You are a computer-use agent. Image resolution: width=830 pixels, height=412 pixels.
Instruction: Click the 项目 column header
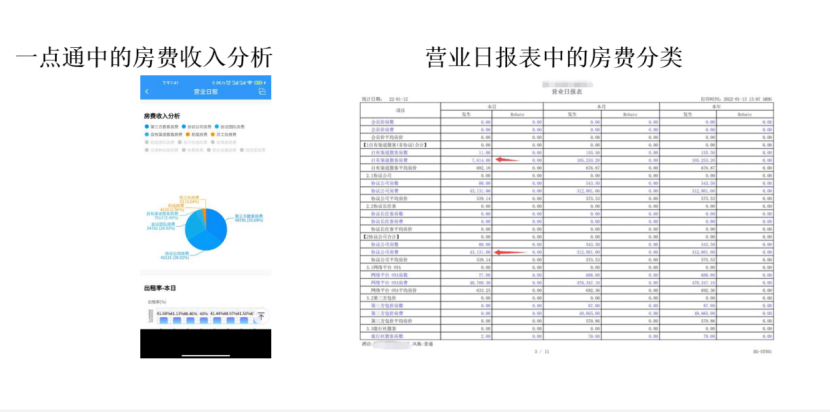[400, 110]
